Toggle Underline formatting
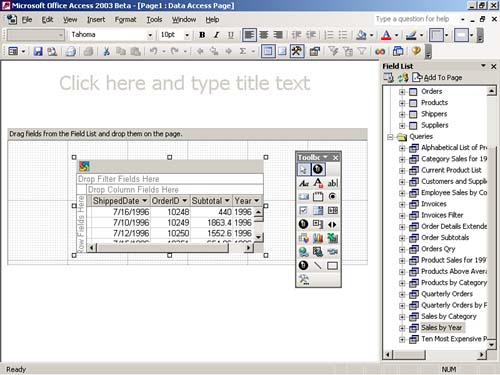 (x=230, y=35)
